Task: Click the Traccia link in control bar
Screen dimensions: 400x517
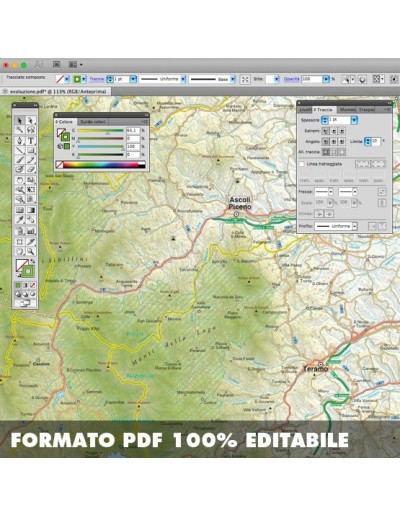Action: point(97,79)
